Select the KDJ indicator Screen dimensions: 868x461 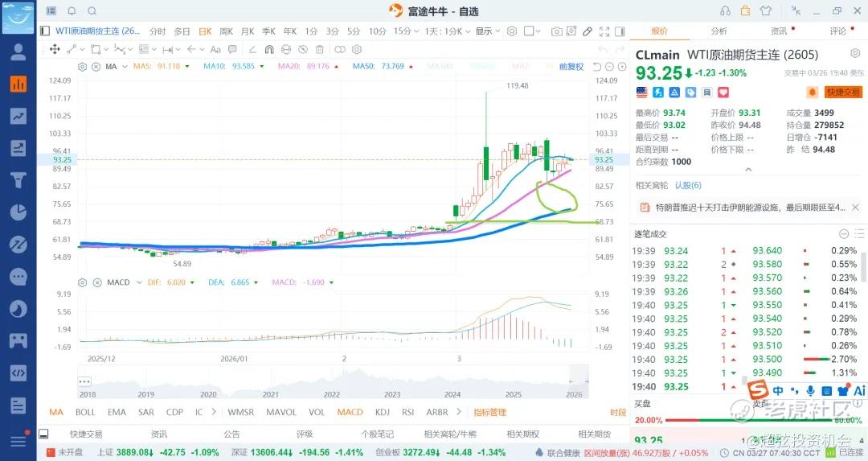382,412
